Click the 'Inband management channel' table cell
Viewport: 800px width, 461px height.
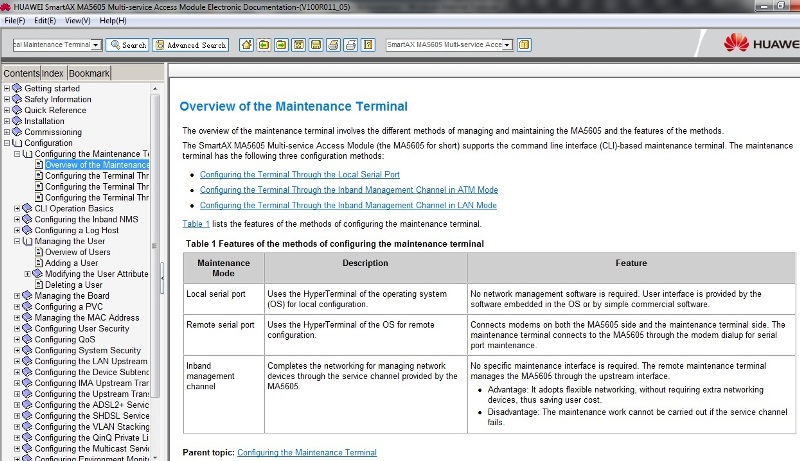[223, 394]
